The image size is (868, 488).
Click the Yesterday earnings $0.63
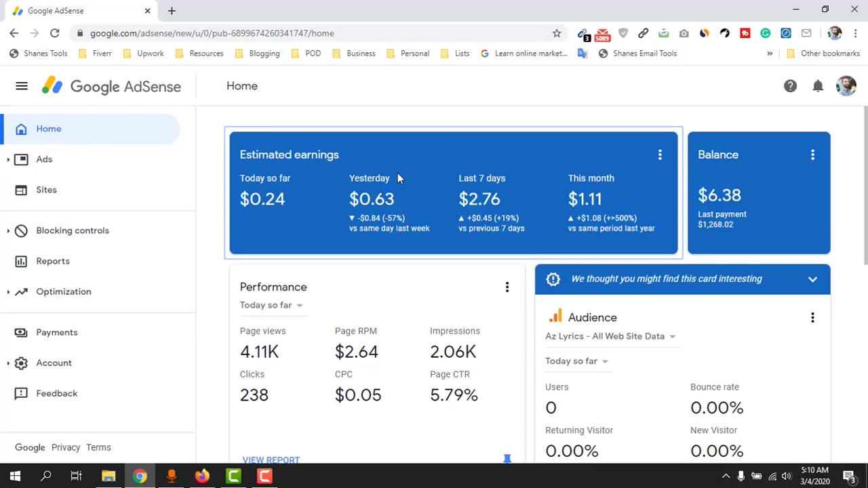pyautogui.click(x=372, y=199)
